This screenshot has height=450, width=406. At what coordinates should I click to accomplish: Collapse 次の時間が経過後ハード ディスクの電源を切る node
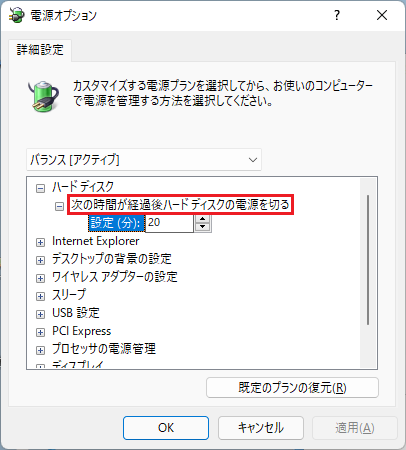tap(59, 207)
